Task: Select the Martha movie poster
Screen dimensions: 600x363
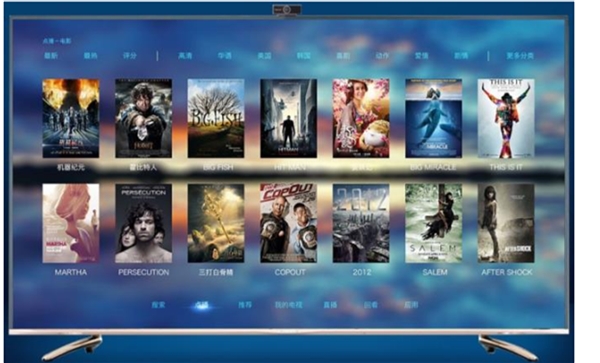Action: click(x=71, y=223)
